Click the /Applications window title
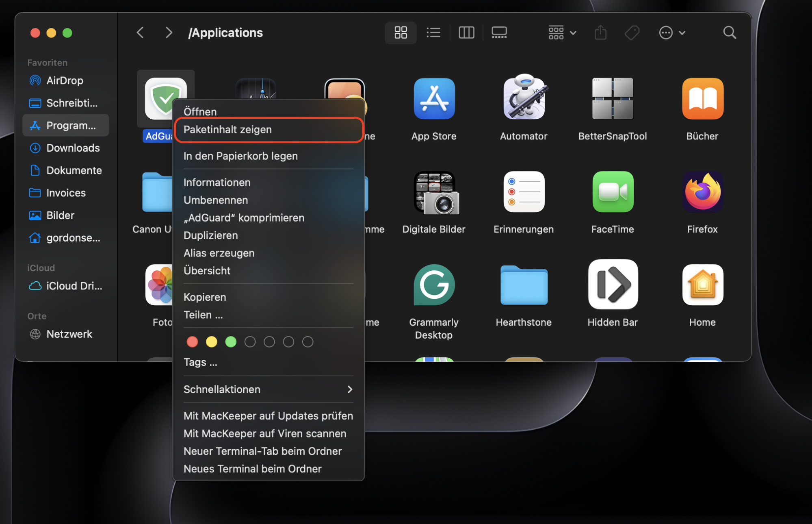 [225, 33]
